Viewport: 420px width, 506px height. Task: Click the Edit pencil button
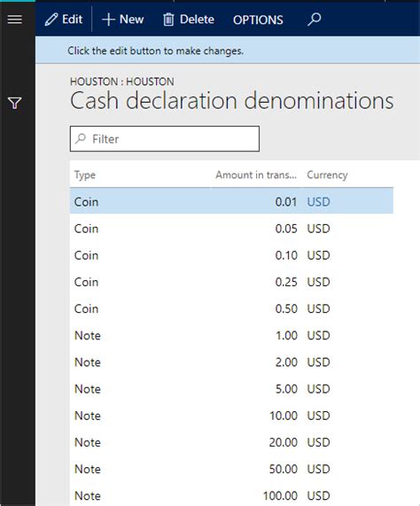pos(64,19)
